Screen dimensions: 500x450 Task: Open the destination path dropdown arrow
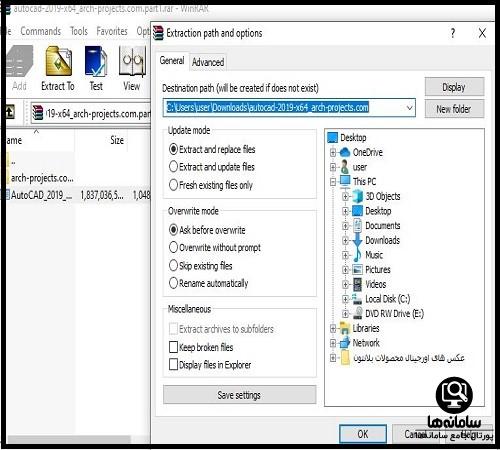409,108
